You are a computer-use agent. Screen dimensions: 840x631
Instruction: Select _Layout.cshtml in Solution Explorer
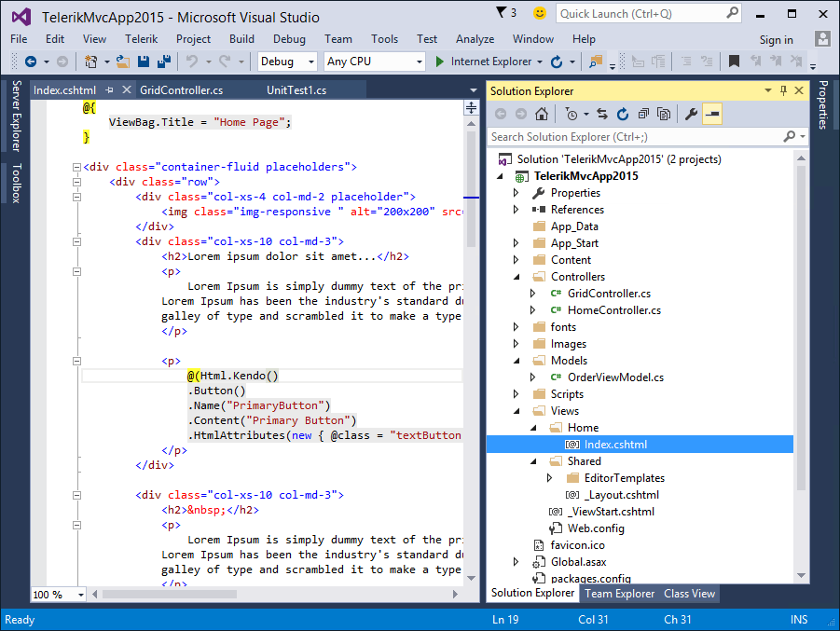pyautogui.click(x=621, y=495)
